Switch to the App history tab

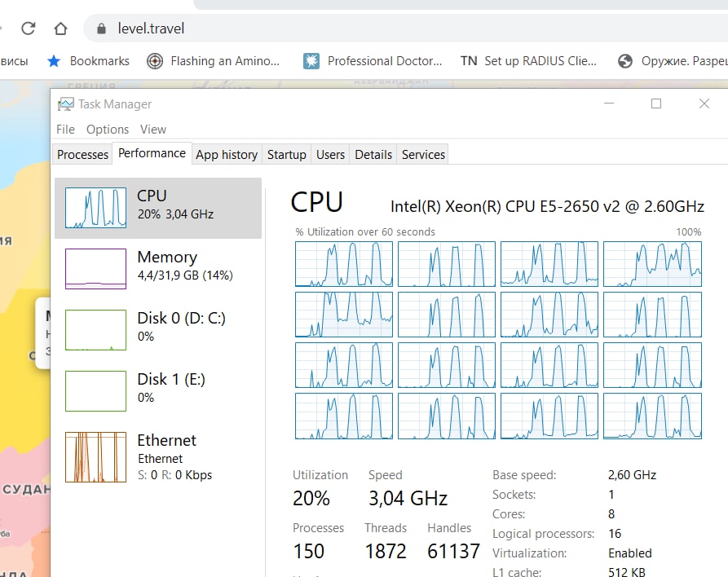227,155
